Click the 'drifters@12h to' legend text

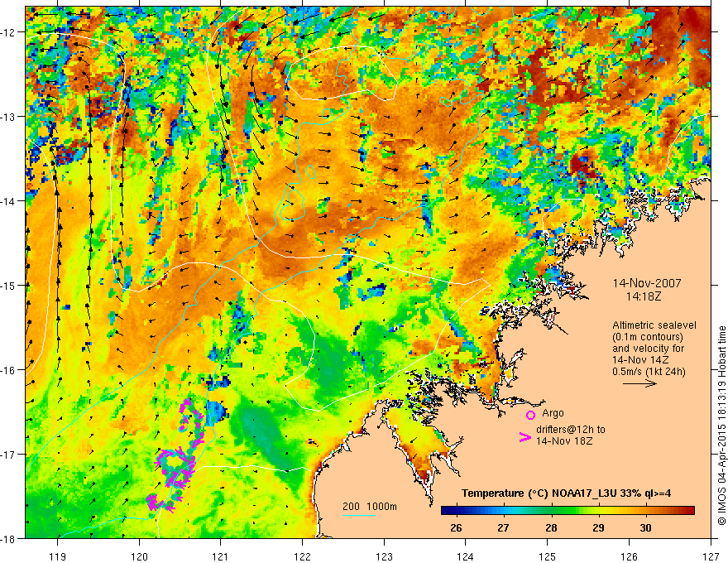(x=571, y=430)
